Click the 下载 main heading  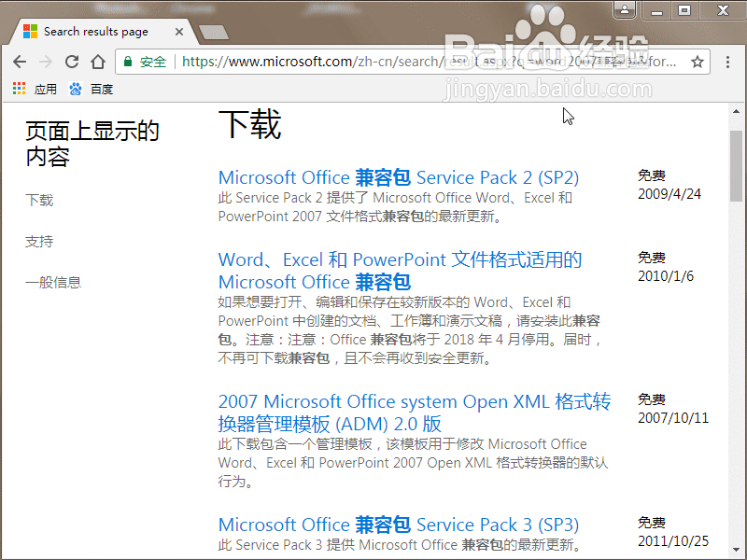pos(249,124)
